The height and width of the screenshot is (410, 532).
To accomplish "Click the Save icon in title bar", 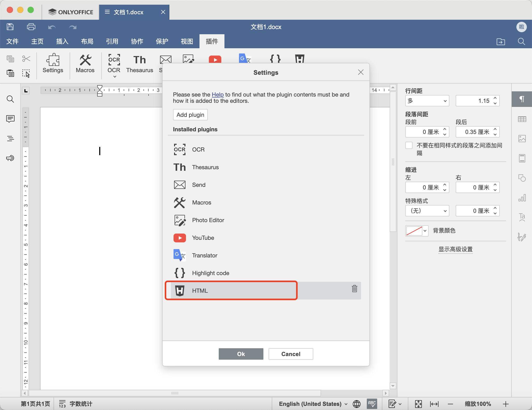I will (x=10, y=27).
